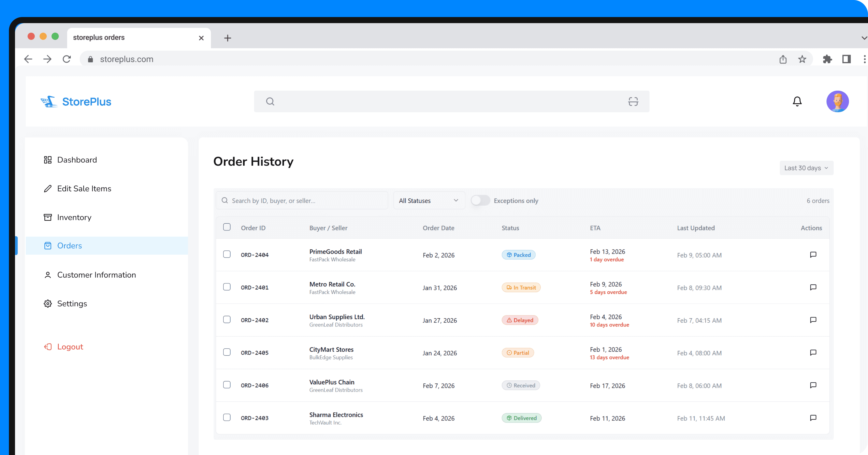Click the Delayed status badge
Image resolution: width=868 pixels, height=455 pixels.
coord(520,320)
